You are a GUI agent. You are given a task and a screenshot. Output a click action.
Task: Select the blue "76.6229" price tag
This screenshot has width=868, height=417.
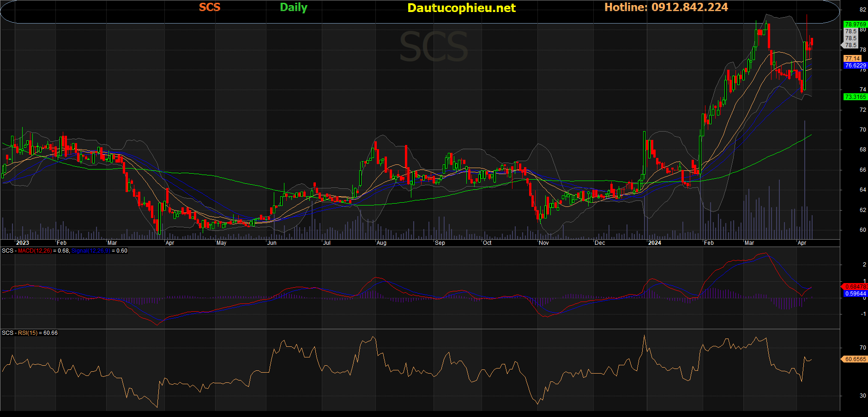click(856, 66)
